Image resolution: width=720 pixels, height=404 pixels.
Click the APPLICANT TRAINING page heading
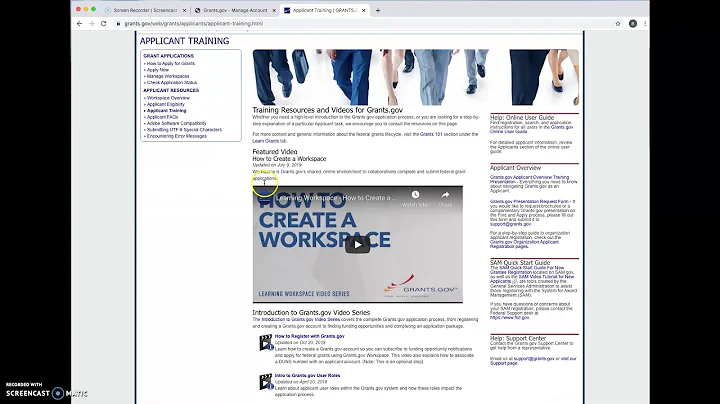tap(184, 41)
